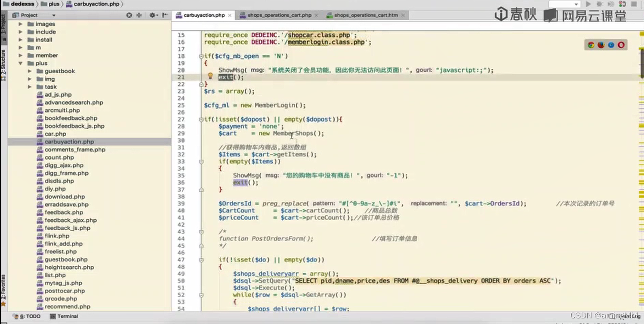Toggle the Structure side tool window
644x324 pixels.
pyautogui.click(x=3, y=65)
